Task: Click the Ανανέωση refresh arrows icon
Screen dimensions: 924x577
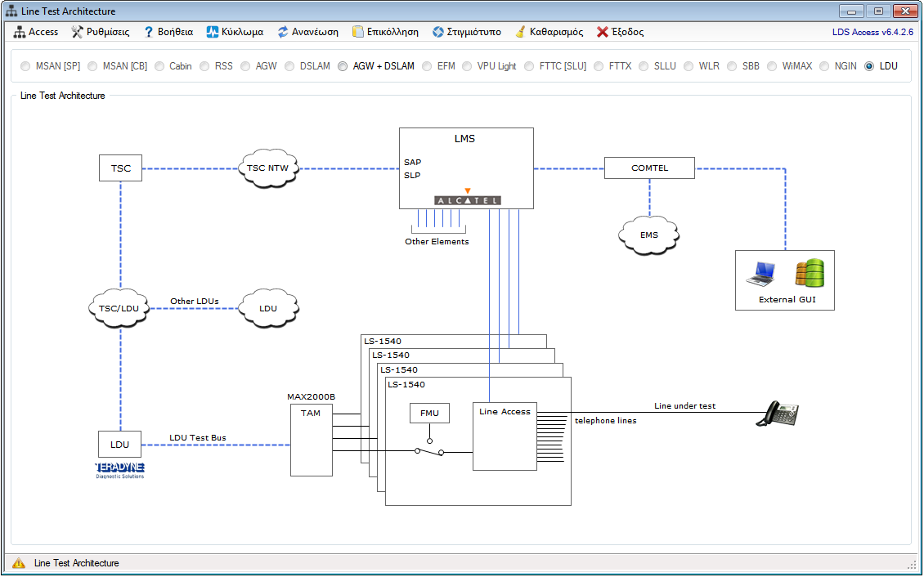Action: pos(283,32)
